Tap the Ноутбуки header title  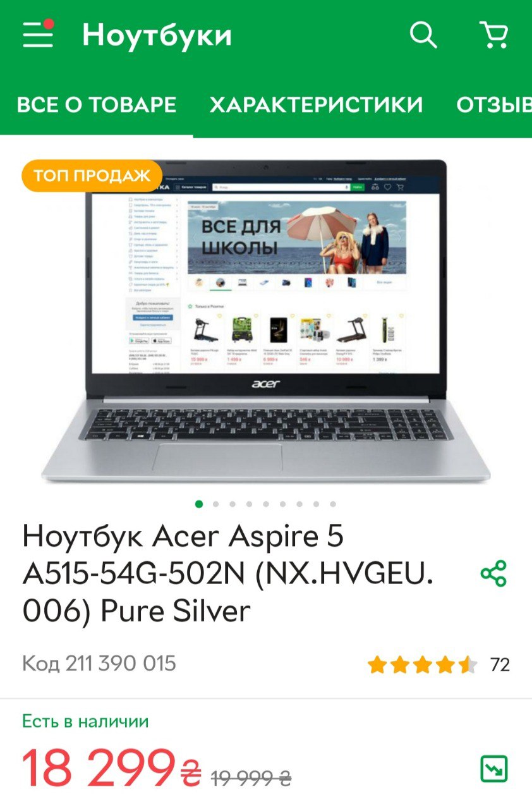tap(157, 35)
